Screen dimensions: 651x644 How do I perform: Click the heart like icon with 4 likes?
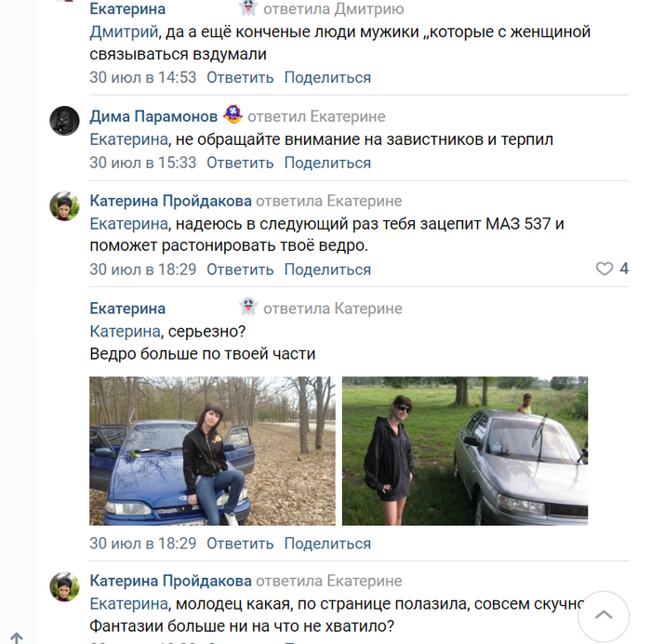pos(604,269)
